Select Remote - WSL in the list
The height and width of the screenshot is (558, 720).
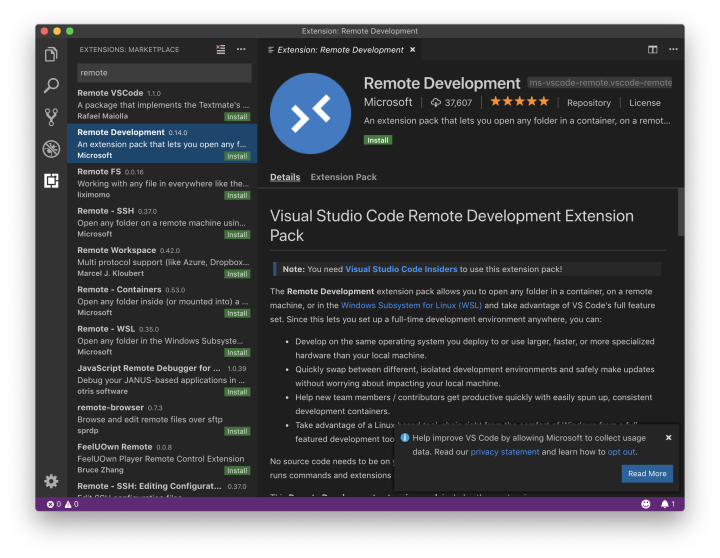point(162,340)
